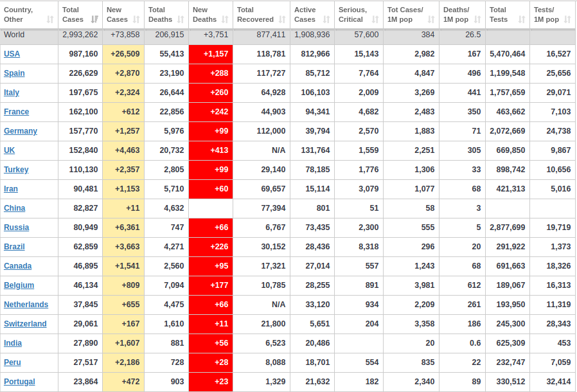Click the Tot Cases/1M pop header text
The image size is (577, 392).
pos(405,15)
